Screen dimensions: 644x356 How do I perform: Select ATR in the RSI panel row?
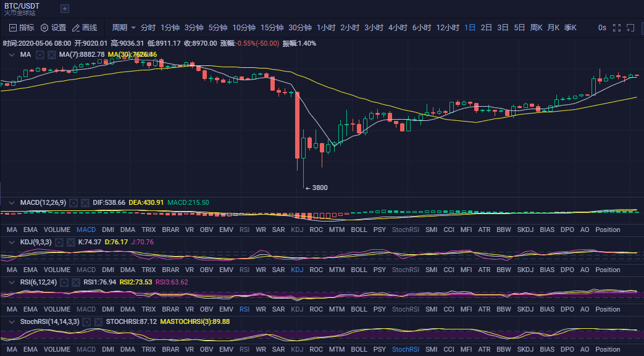point(484,309)
